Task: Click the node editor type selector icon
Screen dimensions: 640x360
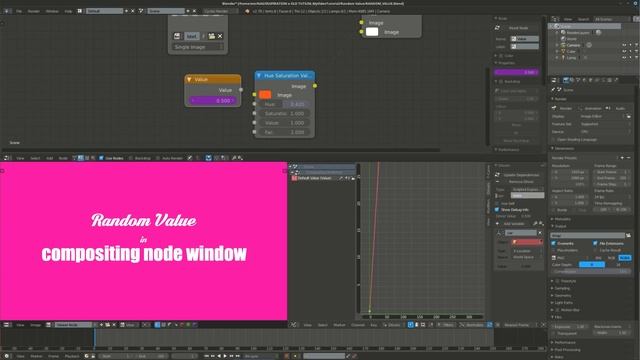Action: 6,158
